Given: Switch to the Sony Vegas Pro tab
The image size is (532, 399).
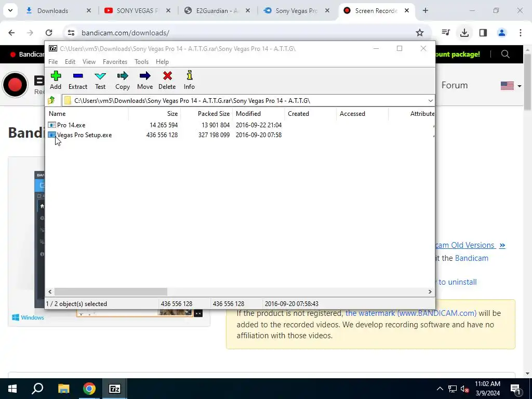Looking at the screenshot, I should (x=296, y=11).
